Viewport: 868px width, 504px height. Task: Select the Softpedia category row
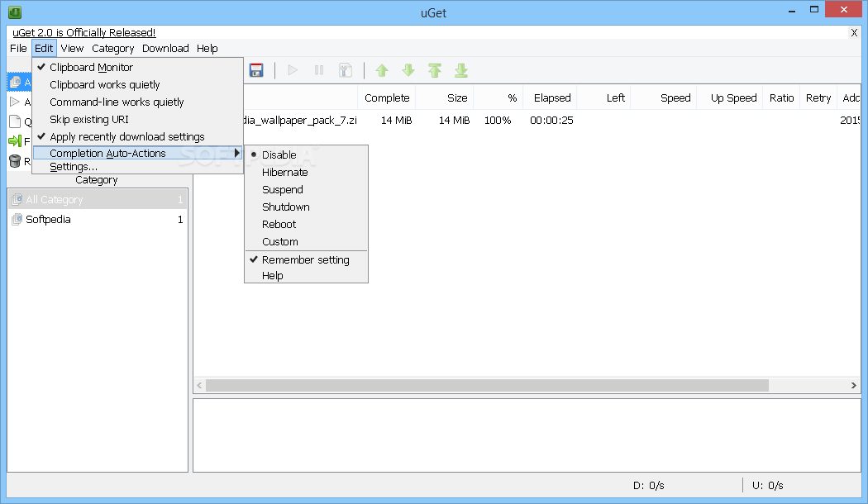pos(98,220)
